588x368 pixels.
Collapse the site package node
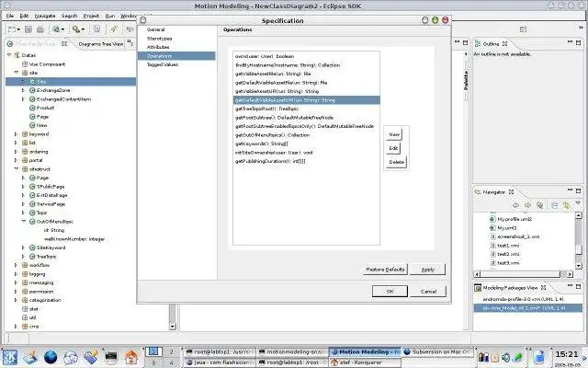pyautogui.click(x=17, y=73)
